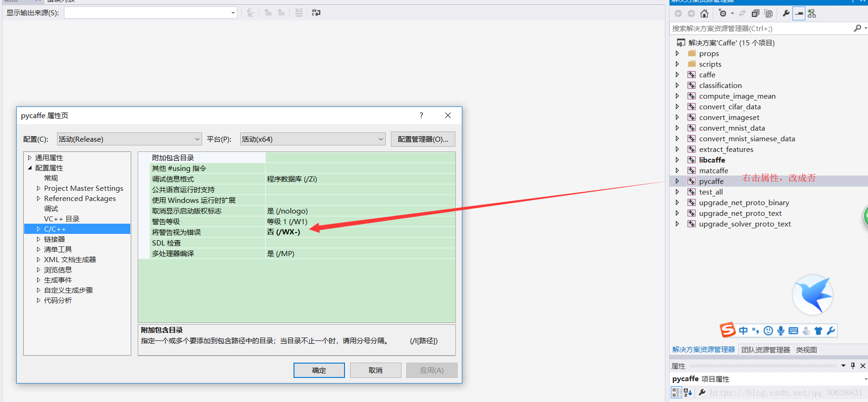Expand the props folder in Solution Explorer
Image resolution: width=868 pixels, height=402 pixels.
click(677, 53)
